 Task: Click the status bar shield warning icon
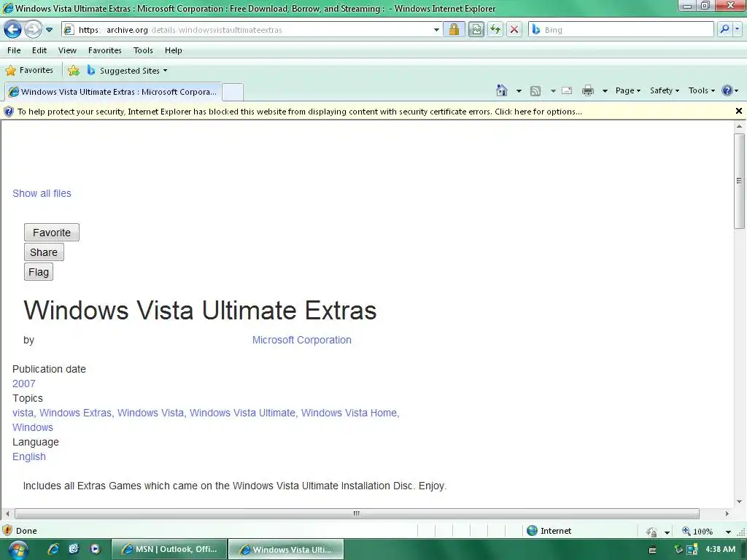tap(7, 531)
